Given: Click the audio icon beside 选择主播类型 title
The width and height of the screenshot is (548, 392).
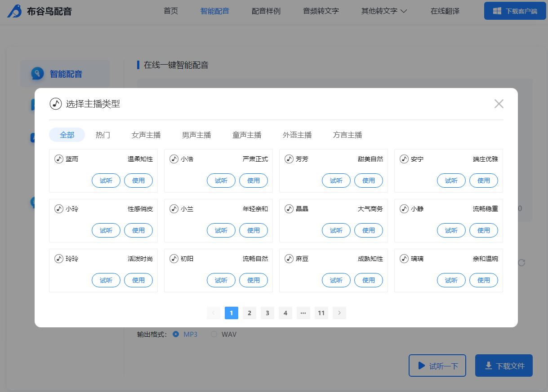Looking at the screenshot, I should (x=55, y=104).
